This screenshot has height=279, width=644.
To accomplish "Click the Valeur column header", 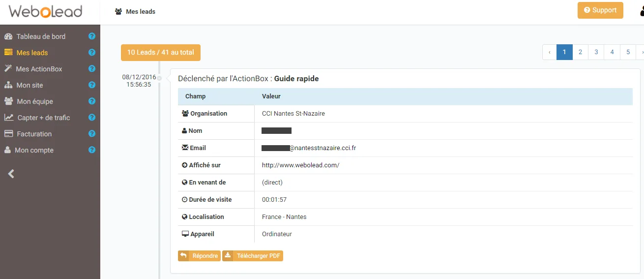I will pyautogui.click(x=271, y=96).
